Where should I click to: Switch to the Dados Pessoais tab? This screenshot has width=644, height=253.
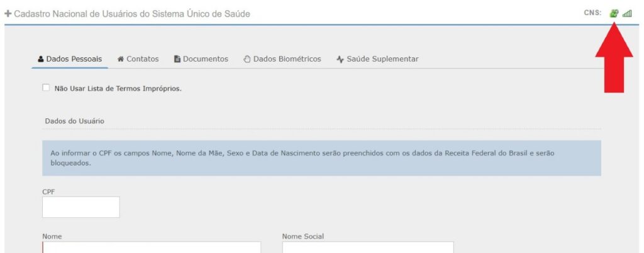(70, 59)
